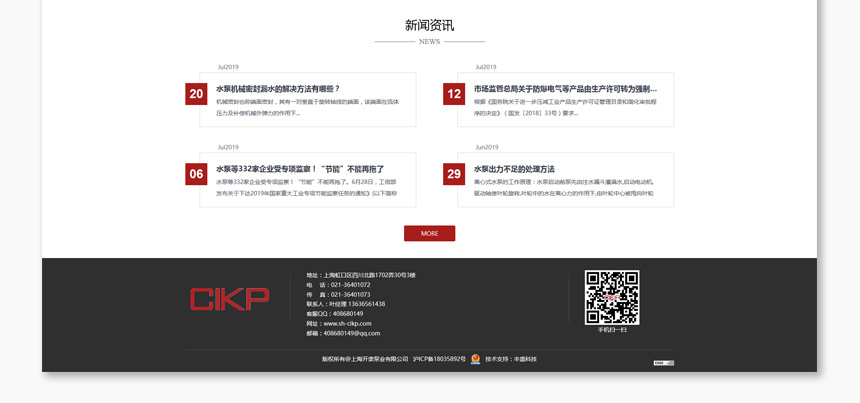Open the red MORE news button
Image resolution: width=860 pixels, height=403 pixels.
(x=429, y=233)
